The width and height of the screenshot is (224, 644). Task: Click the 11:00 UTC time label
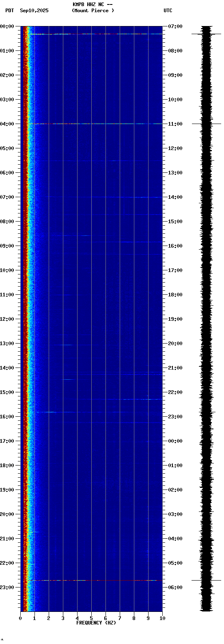pos(175,124)
